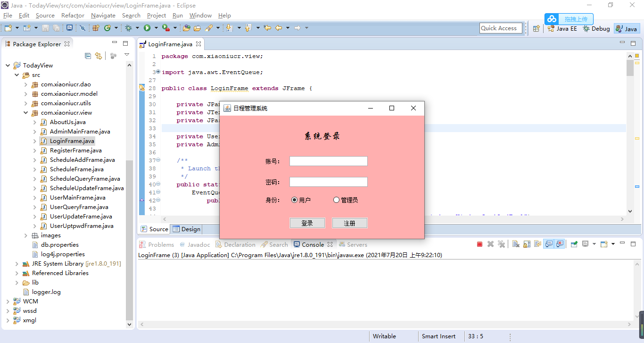
Task: Click the Save All toolbar icon
Action: (57, 28)
